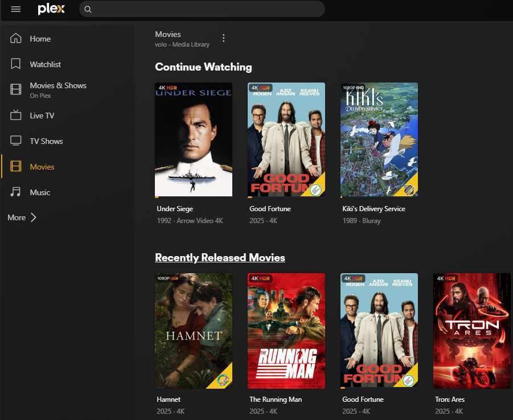Click the 1080P HDR badge on Hamnet
This screenshot has height=420, width=513.
click(x=167, y=278)
